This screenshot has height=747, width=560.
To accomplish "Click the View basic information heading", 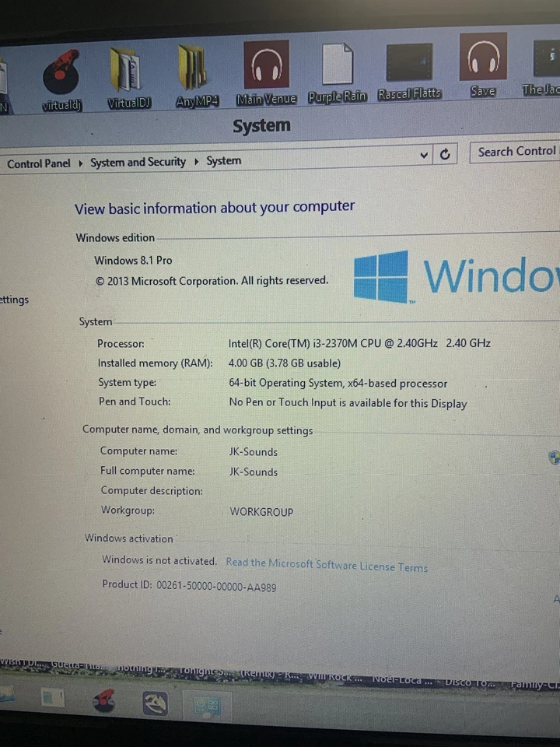I will click(x=215, y=207).
